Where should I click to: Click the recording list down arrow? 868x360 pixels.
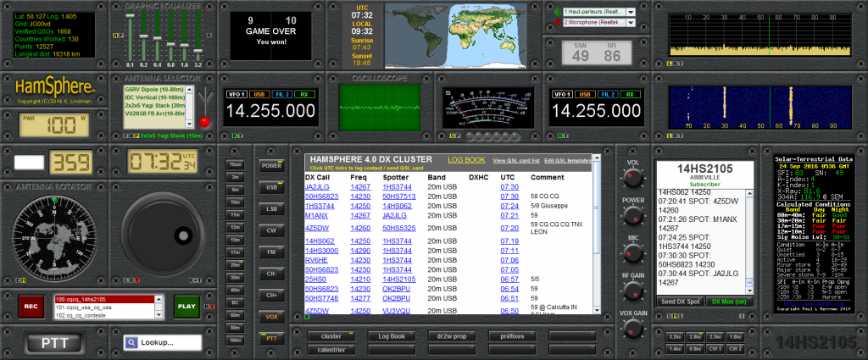(x=159, y=315)
